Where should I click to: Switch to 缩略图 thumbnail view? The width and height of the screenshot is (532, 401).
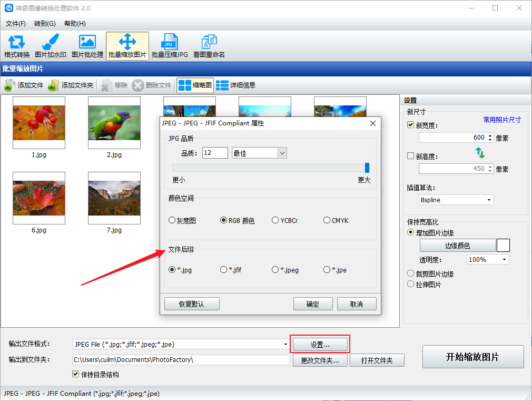click(195, 85)
